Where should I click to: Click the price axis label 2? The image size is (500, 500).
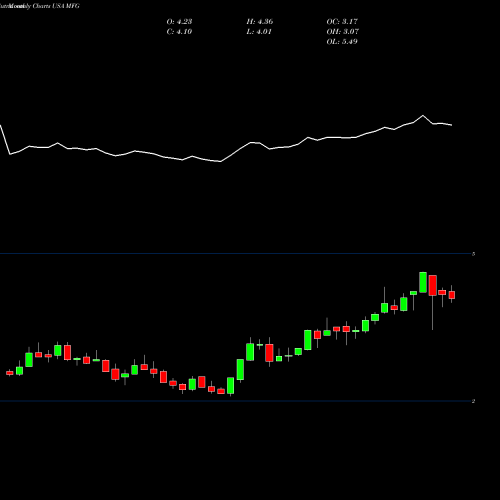473,401
